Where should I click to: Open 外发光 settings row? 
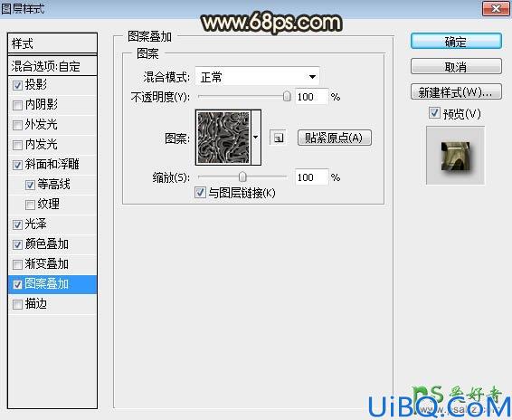click(52, 125)
